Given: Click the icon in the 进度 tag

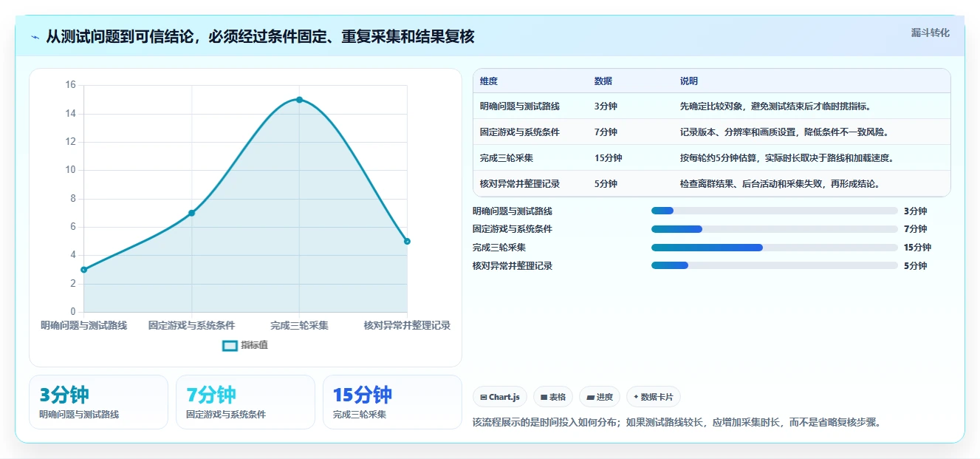Looking at the screenshot, I should [590, 397].
